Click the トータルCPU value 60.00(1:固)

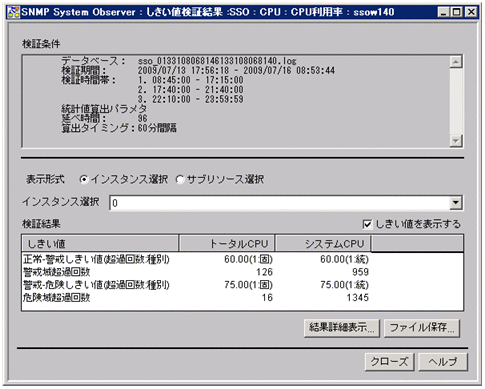click(x=248, y=259)
